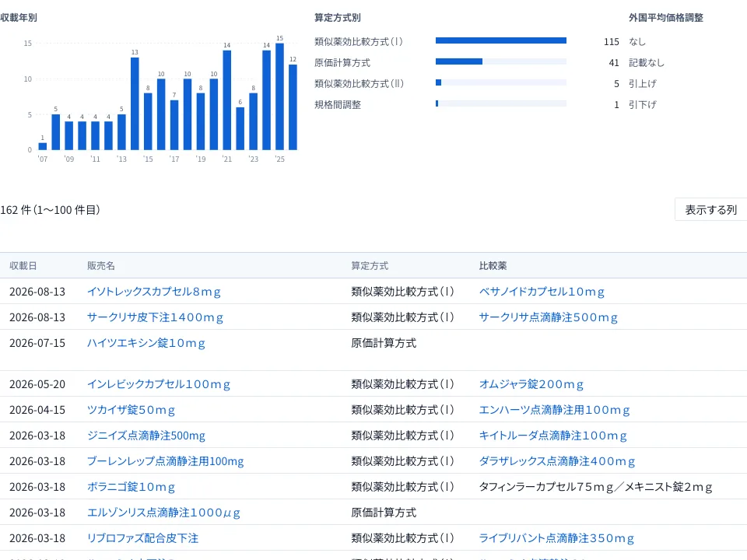Click the chart bar labeled 13

pos(135,103)
